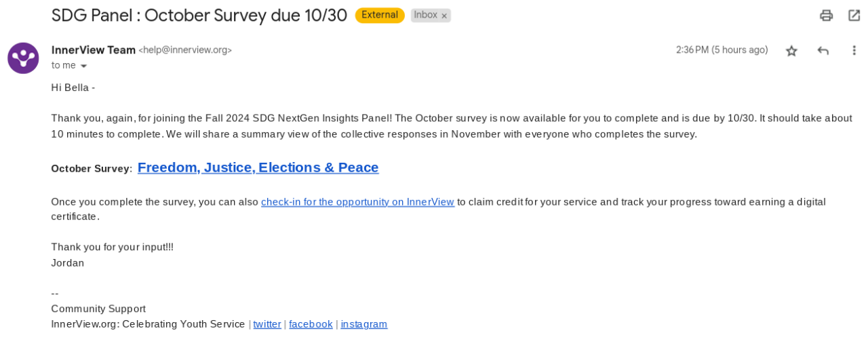
Task: Click the InnerView Team sender avatar
Action: pos(23,58)
